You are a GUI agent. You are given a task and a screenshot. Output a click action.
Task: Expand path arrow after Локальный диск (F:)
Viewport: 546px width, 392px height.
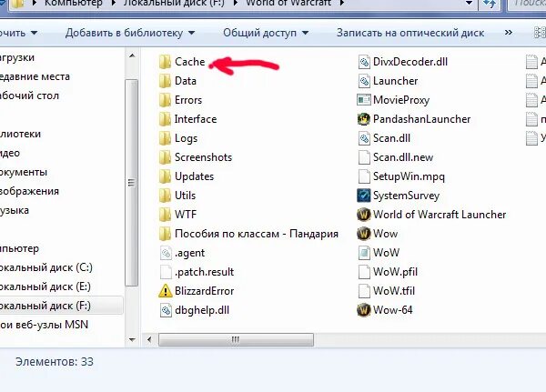[x=235, y=4]
